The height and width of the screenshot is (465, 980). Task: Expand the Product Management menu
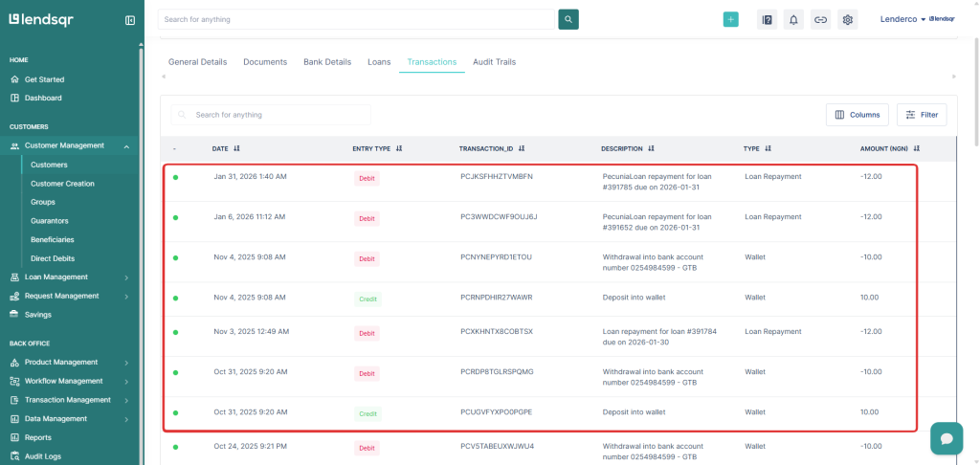[126, 363]
